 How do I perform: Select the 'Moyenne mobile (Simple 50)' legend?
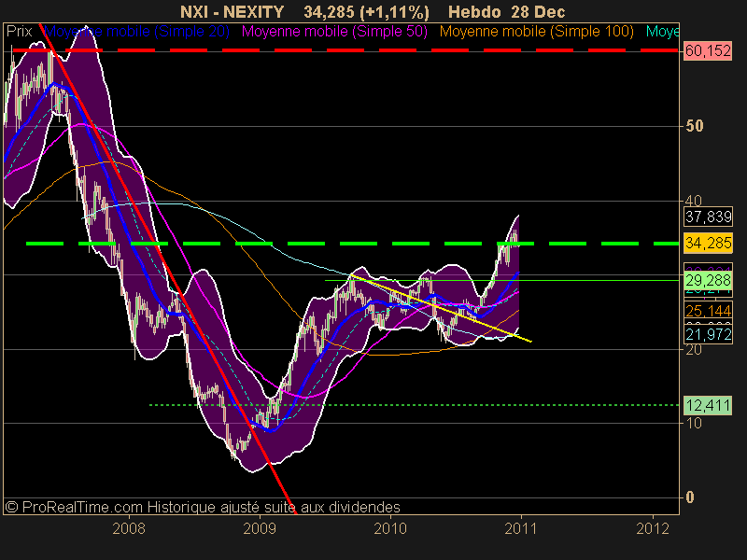point(334,32)
